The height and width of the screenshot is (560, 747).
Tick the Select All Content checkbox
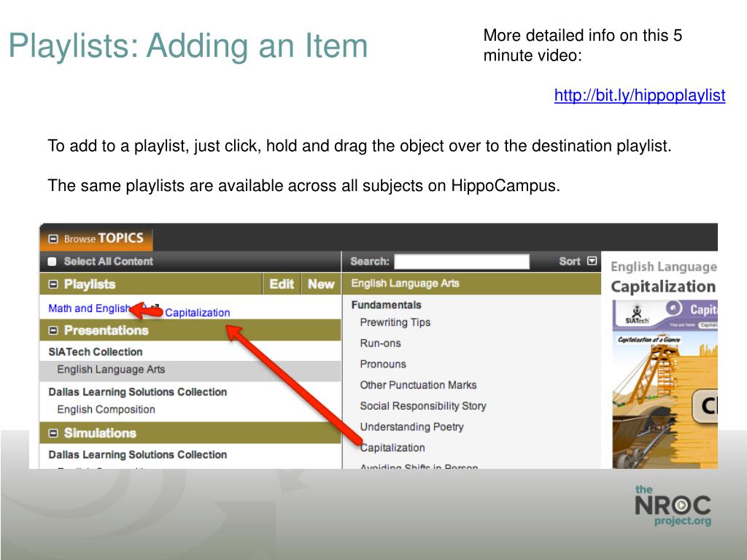coord(53,262)
